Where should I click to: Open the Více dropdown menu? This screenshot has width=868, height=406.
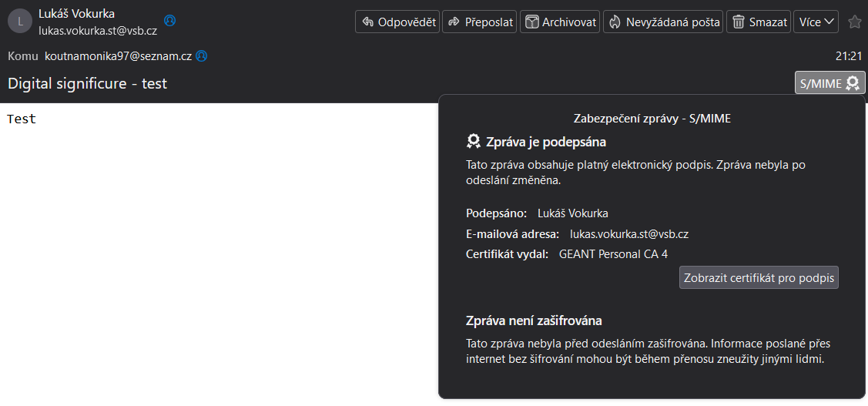(x=816, y=22)
